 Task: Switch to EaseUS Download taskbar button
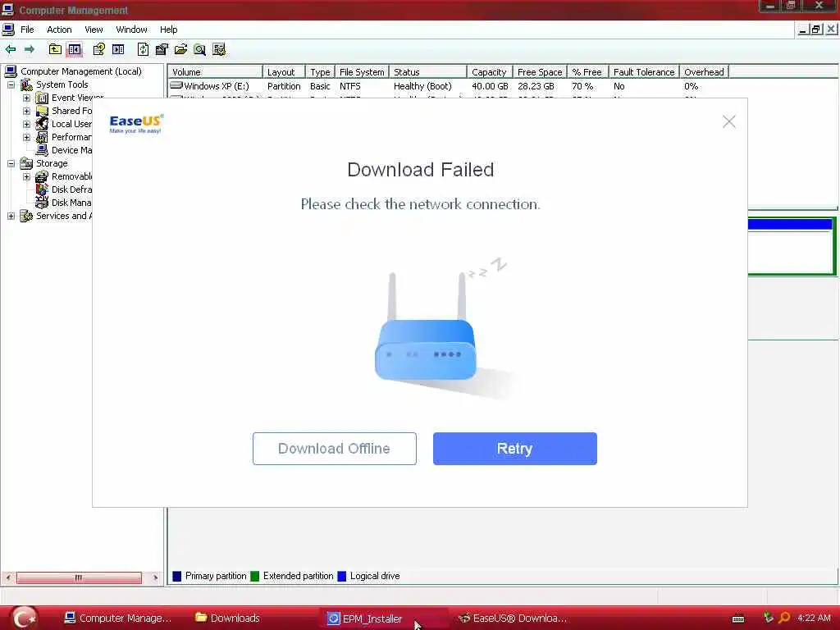(x=513, y=619)
